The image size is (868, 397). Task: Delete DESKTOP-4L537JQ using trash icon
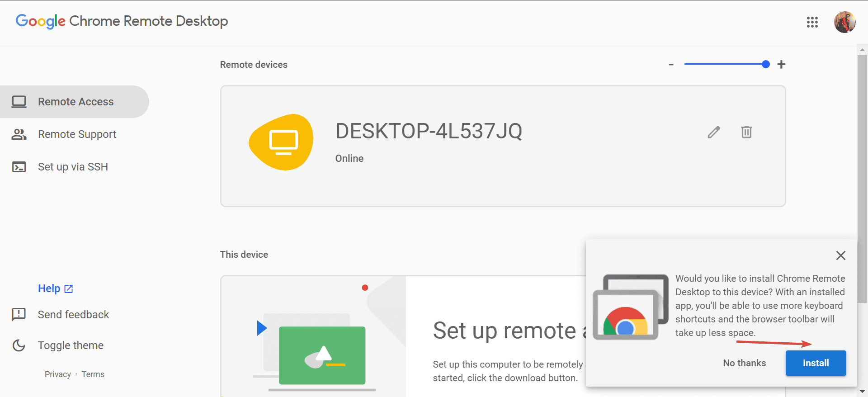coord(746,132)
